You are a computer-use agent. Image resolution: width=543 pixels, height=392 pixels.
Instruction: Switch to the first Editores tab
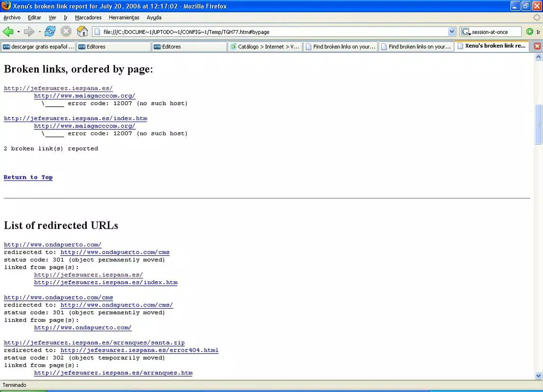[114, 47]
